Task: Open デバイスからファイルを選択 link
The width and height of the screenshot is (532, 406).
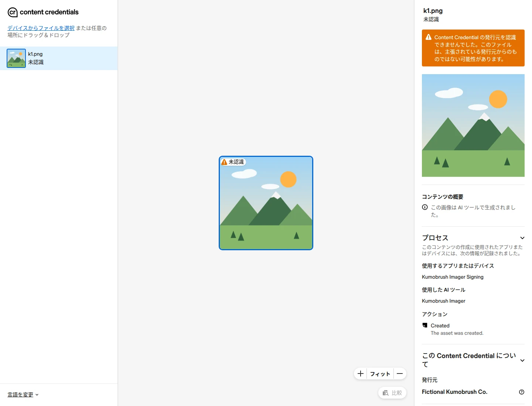Action: 41,28
